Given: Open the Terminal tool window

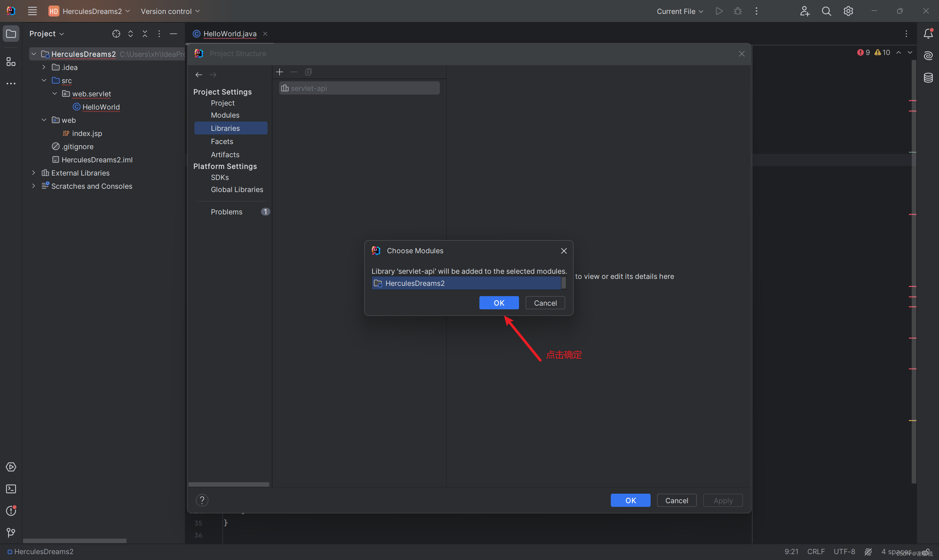Looking at the screenshot, I should click(11, 489).
